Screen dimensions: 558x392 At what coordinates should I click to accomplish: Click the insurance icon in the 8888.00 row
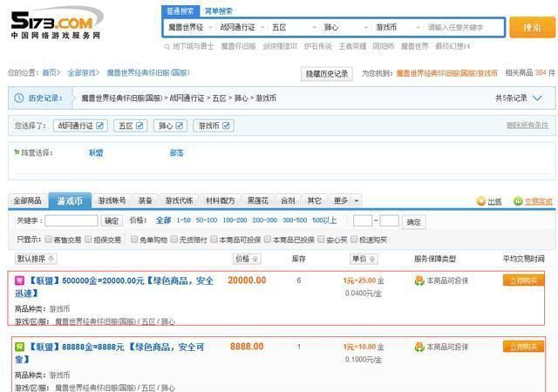coord(419,347)
